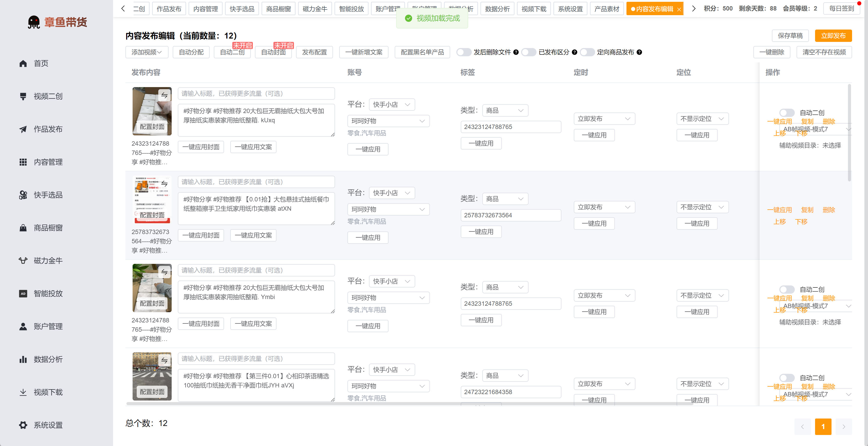Click the 视频二创 sidebar icon
868x446 pixels.
[23, 96]
